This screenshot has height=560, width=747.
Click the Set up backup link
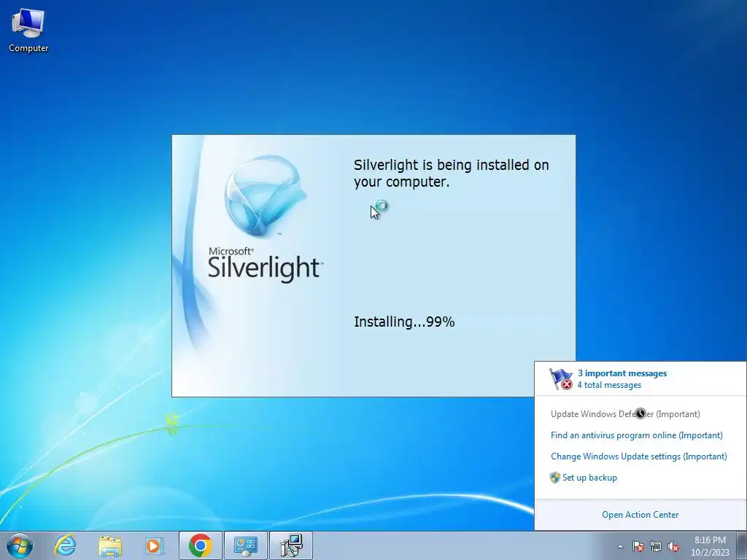[x=589, y=478]
